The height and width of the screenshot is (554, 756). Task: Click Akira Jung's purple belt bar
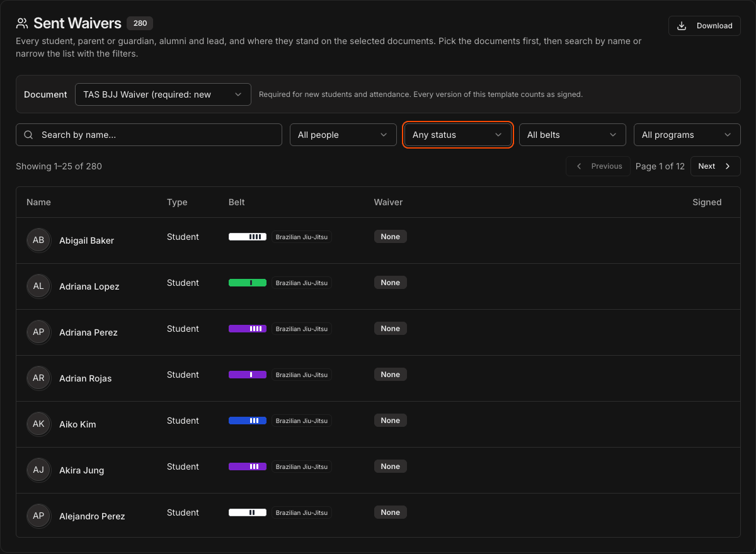pos(248,466)
